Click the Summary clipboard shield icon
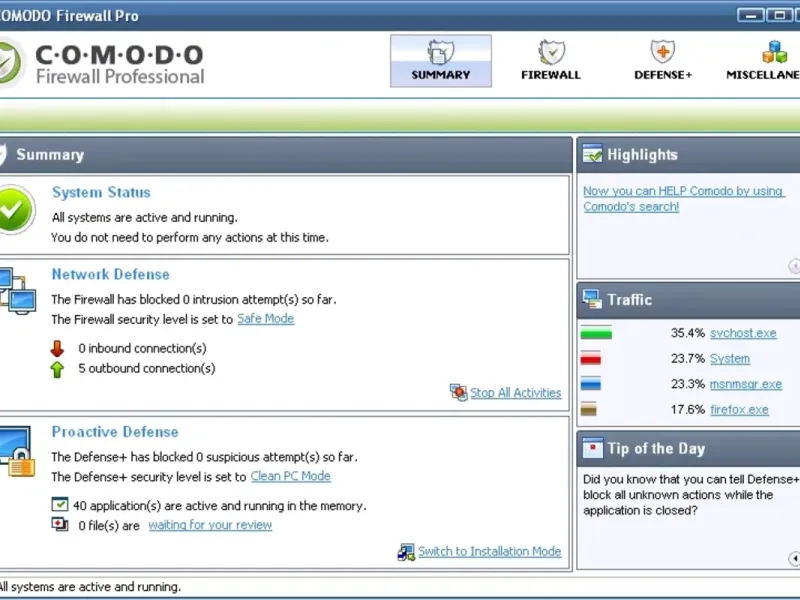This screenshot has height=600, width=800. [440, 52]
